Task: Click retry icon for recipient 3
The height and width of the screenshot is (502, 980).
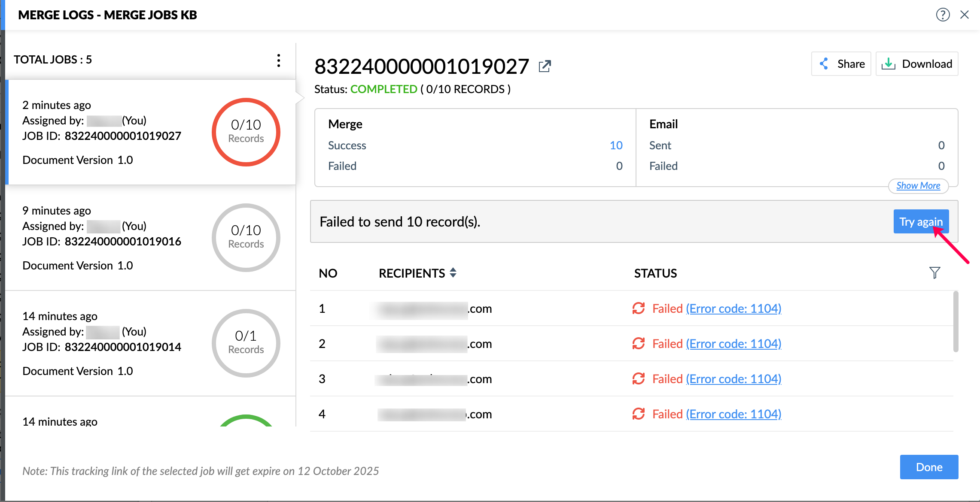Action: pos(639,379)
